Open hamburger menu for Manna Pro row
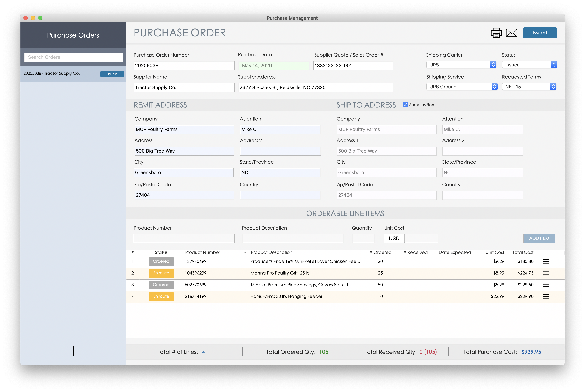Screen dimensions: 585x392 [546, 273]
